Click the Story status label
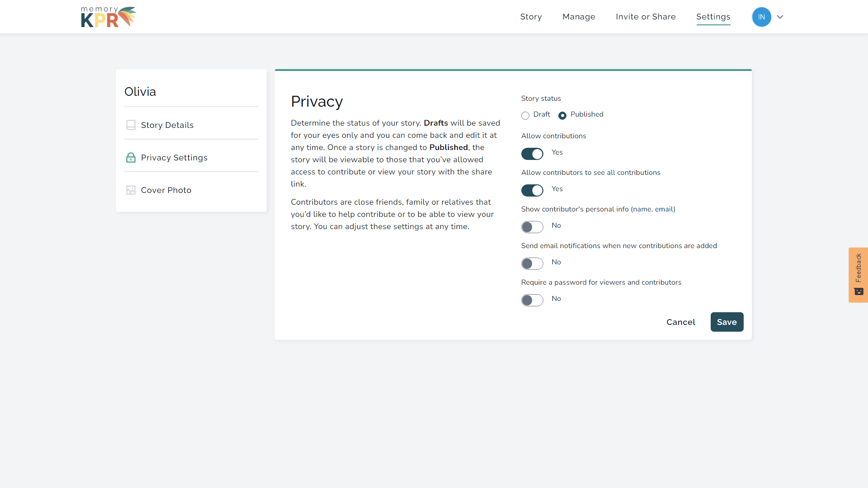 (x=541, y=99)
